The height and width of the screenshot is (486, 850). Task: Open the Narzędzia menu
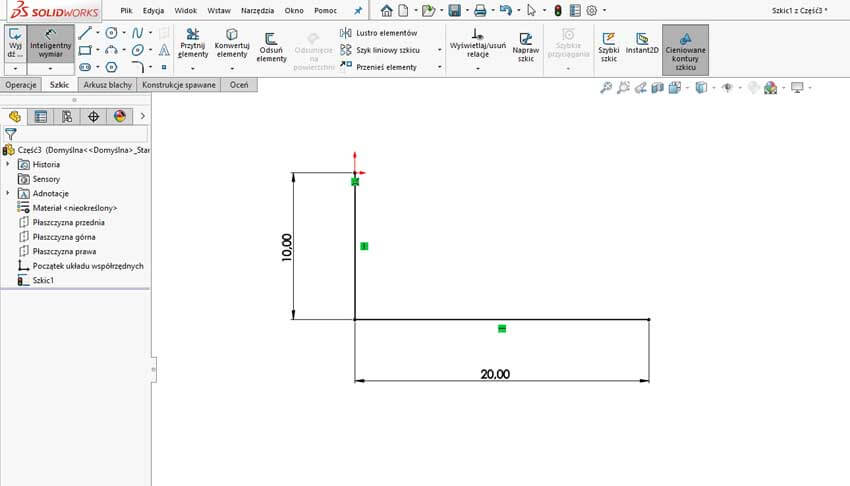tap(257, 10)
